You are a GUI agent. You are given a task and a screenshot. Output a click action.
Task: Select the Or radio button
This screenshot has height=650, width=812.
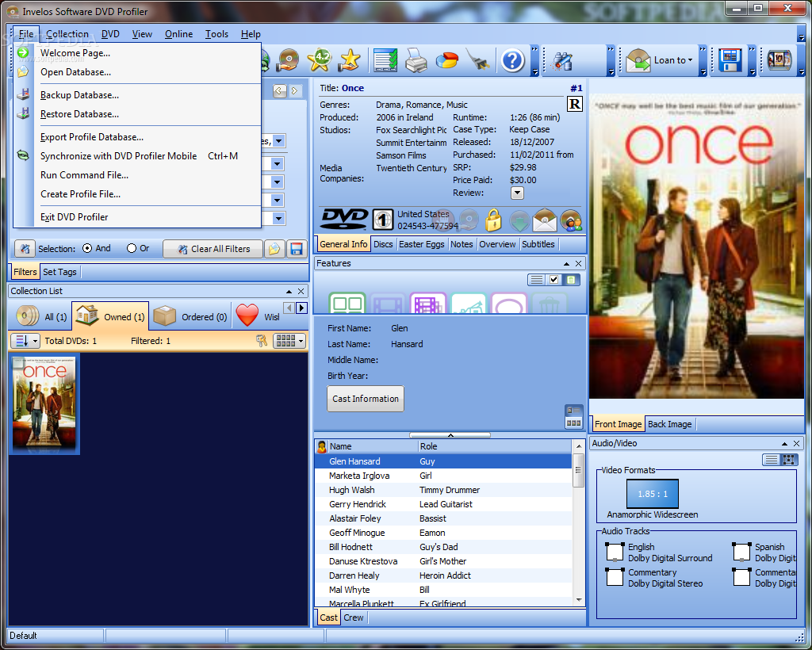click(x=132, y=248)
